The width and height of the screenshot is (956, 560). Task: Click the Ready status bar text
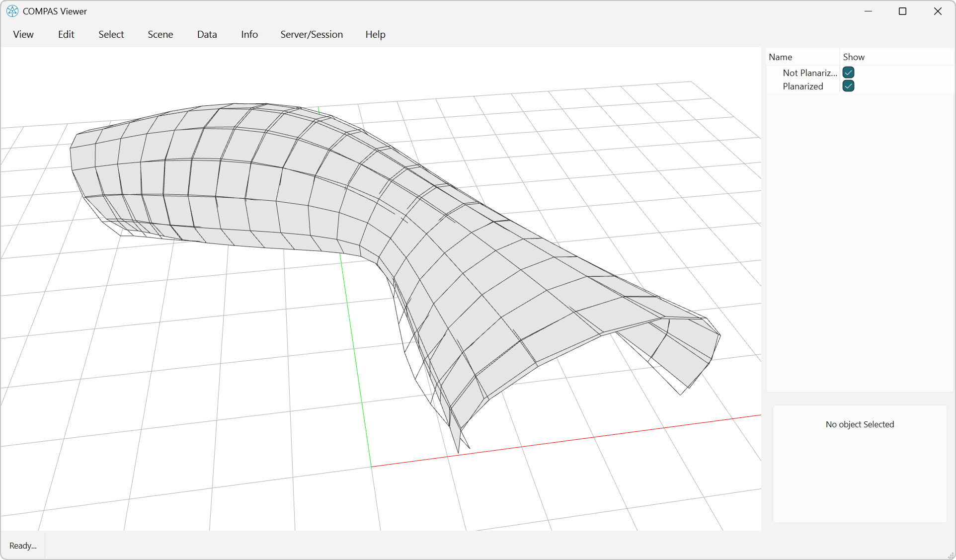(22, 545)
